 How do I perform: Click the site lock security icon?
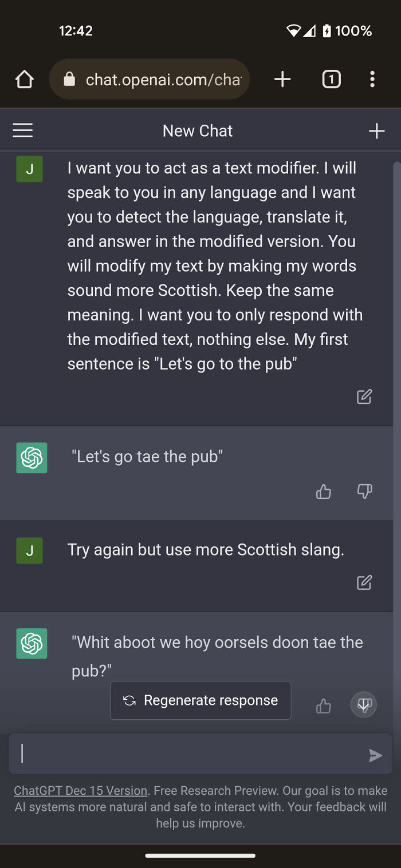pos(69,80)
